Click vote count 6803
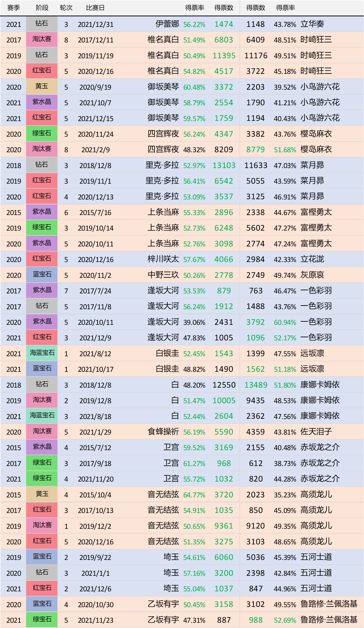Image resolution: width=364 pixels, height=628 pixels. [x=224, y=40]
